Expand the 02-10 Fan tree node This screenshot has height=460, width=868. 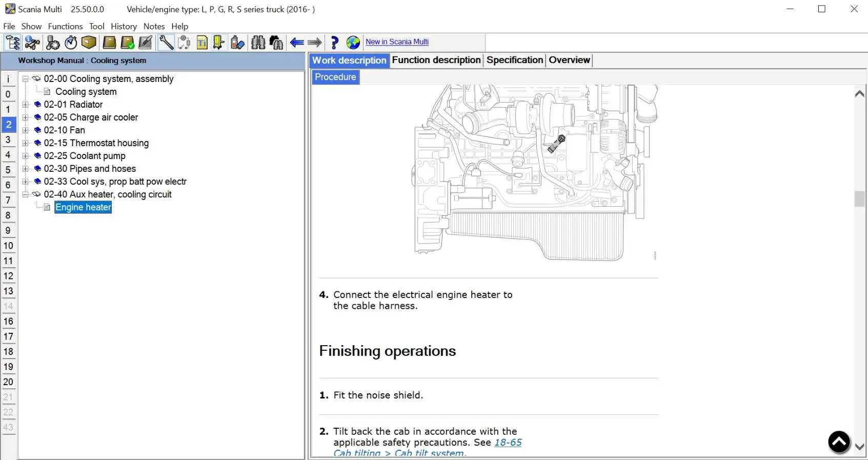tap(25, 130)
